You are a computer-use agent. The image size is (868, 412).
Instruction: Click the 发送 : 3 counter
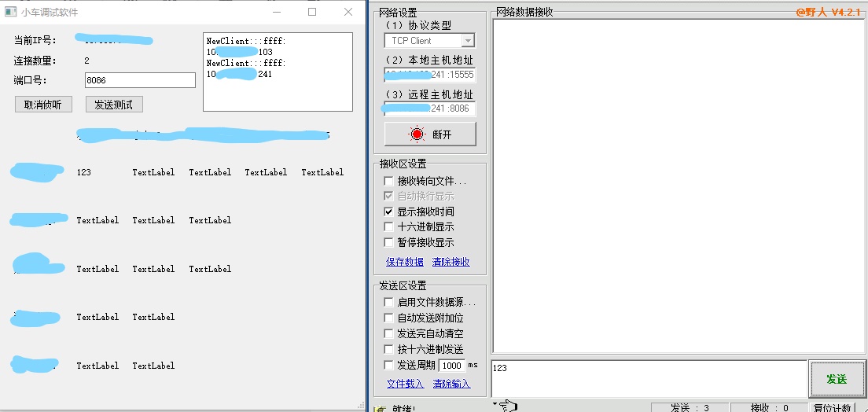690,408
